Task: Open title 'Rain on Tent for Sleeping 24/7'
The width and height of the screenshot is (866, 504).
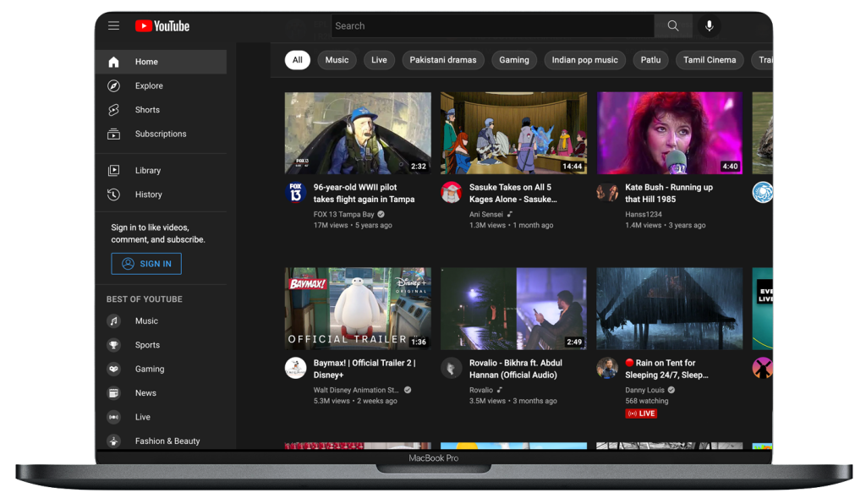Action: coord(666,369)
